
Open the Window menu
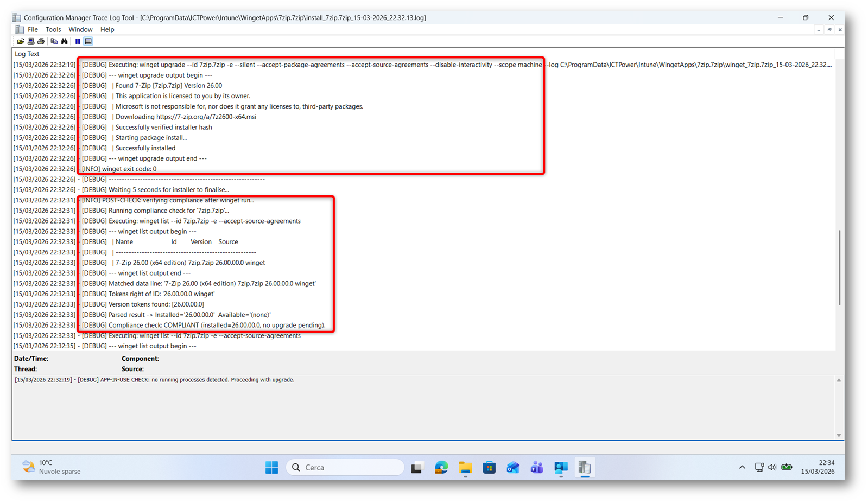80,29
